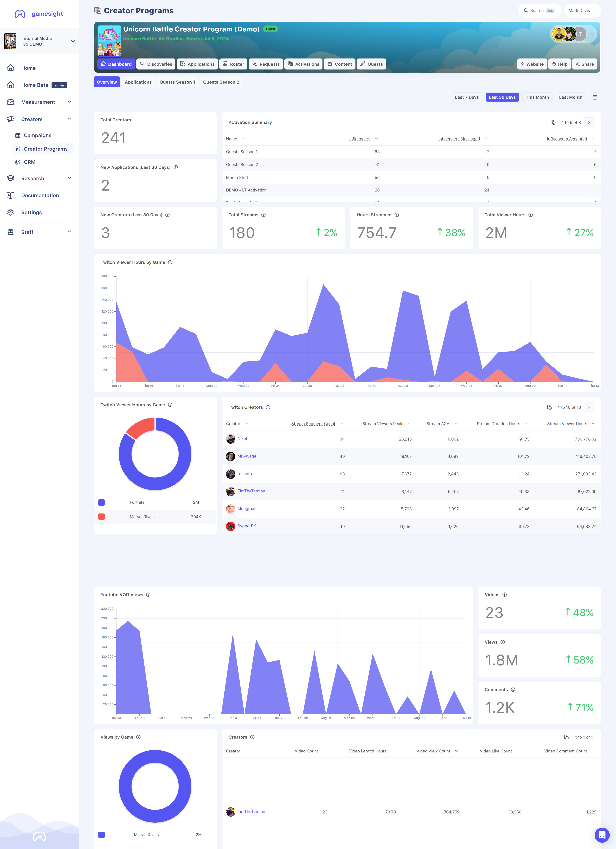
Task: Toggle Last 7 Days date filter
Action: [x=467, y=97]
